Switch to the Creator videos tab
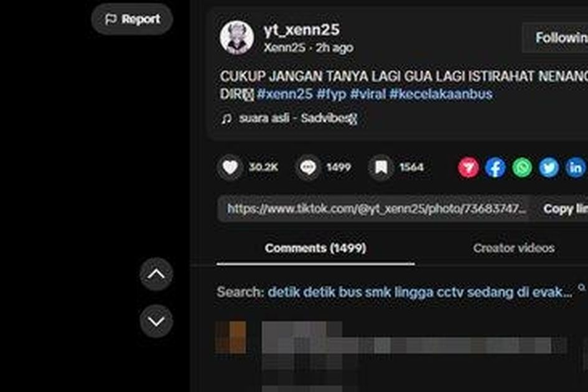This screenshot has height=392, width=588. tap(514, 248)
